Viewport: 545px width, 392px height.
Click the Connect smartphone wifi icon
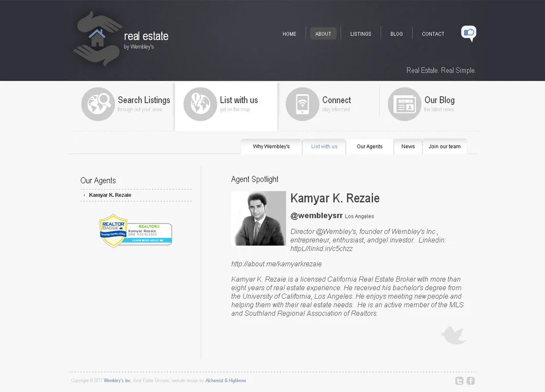pos(302,104)
